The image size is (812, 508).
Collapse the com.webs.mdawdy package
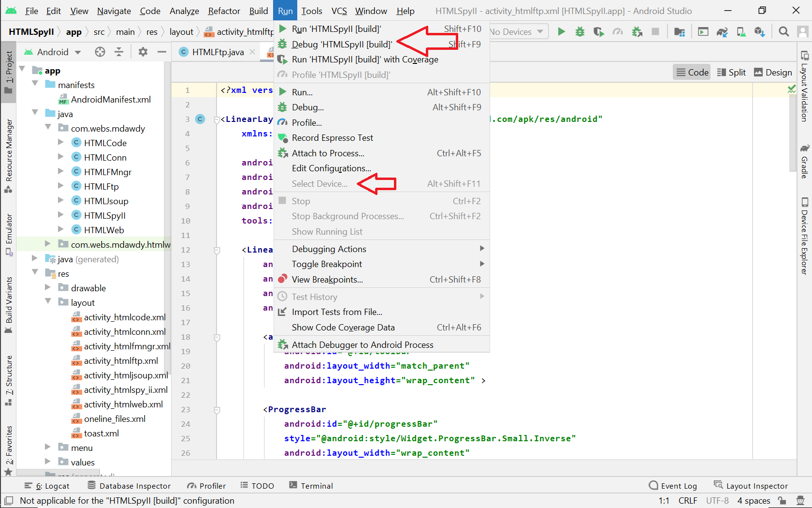tap(48, 127)
